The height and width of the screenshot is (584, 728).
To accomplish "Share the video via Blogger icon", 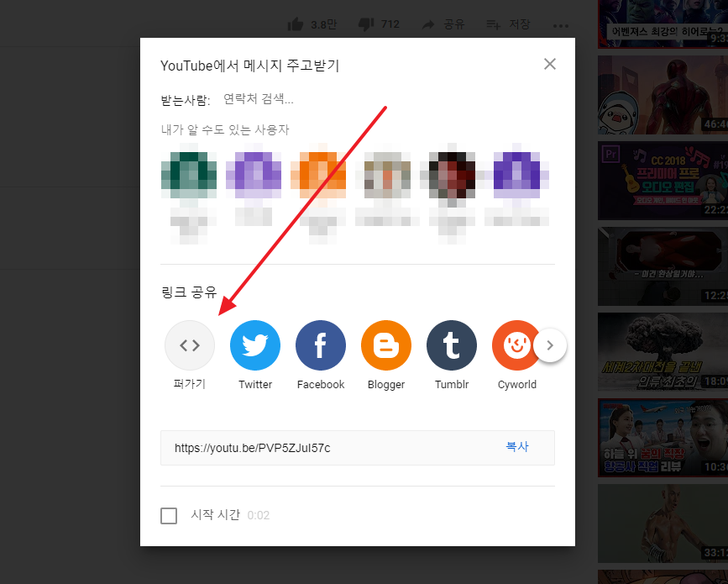I will (x=385, y=345).
